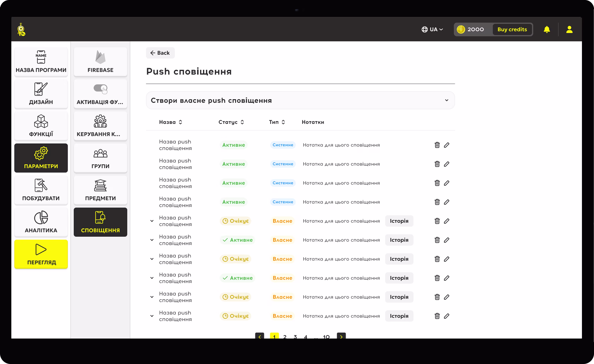594x364 pixels.
Task: Go back with the Back button
Action: tap(160, 53)
